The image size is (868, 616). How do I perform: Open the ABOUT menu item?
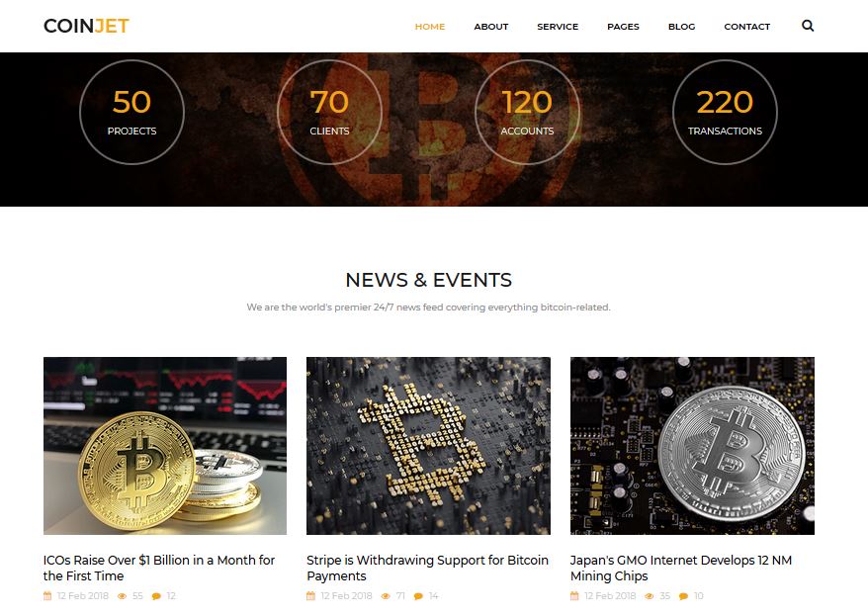pyautogui.click(x=491, y=27)
